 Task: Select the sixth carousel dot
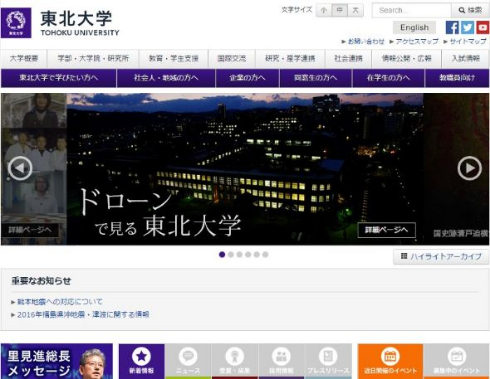[265, 255]
